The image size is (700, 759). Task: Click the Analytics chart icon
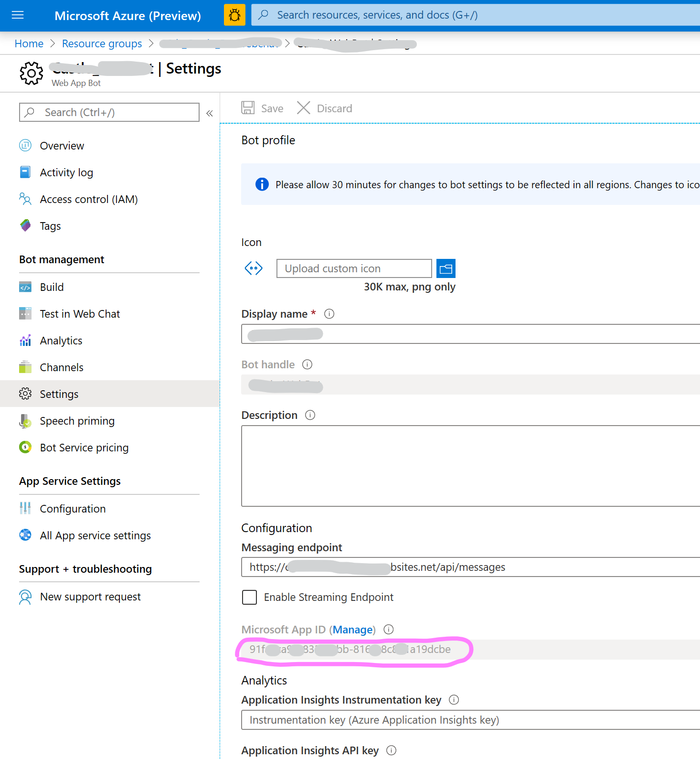25,340
